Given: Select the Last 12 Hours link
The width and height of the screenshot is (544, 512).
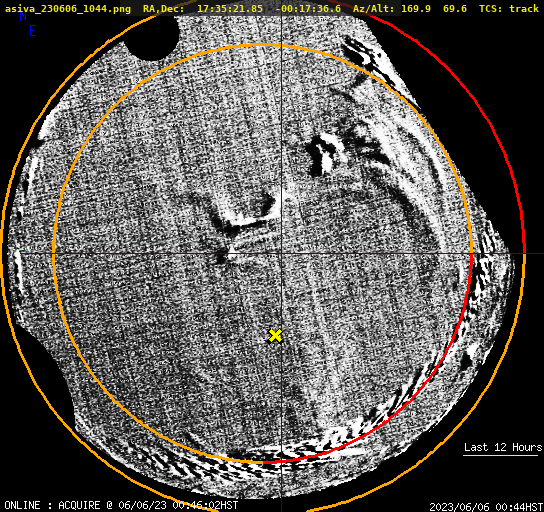Looking at the screenshot, I should click(x=503, y=447).
